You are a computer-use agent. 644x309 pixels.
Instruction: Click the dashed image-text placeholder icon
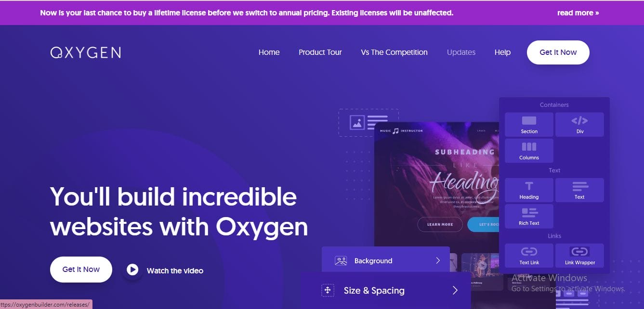click(x=368, y=122)
